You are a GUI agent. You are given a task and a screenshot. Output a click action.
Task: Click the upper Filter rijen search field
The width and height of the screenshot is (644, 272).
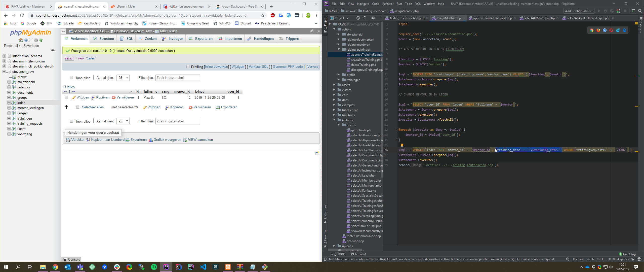178,78
